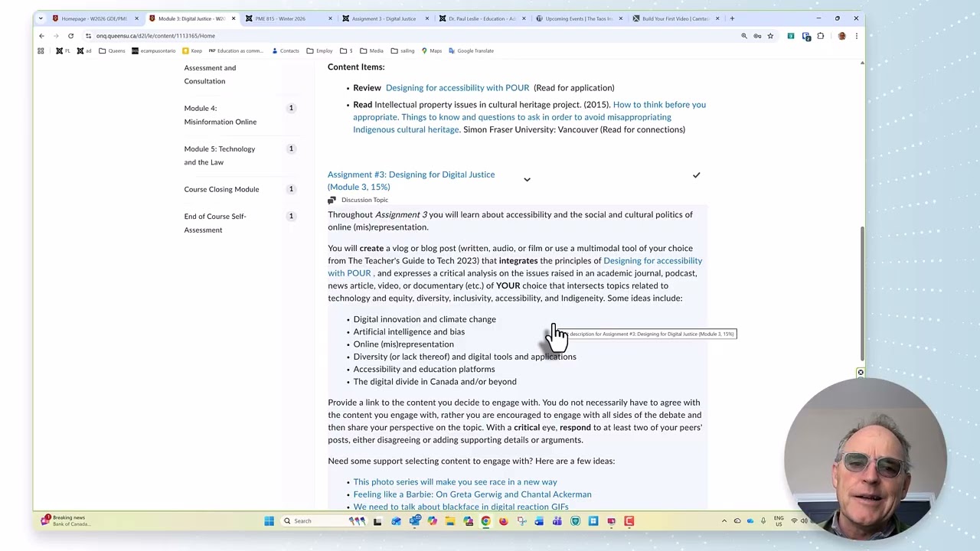Click the Discussion Topic icon
The width and height of the screenshot is (980, 551).
332,200
